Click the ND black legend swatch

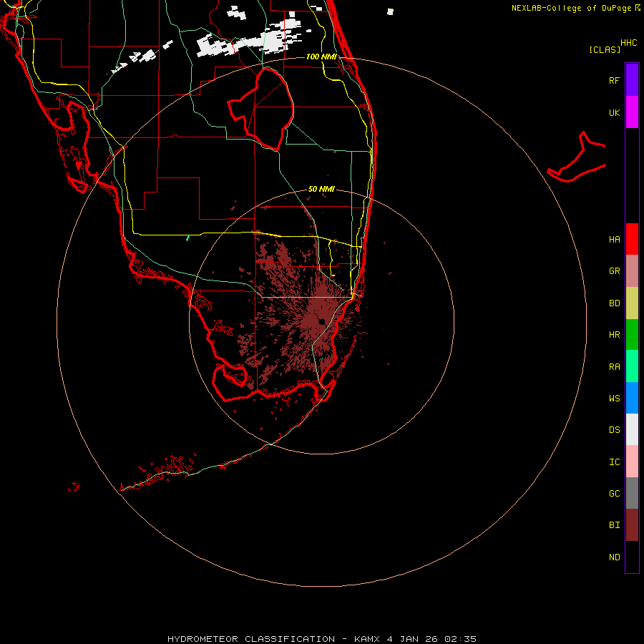tap(632, 557)
